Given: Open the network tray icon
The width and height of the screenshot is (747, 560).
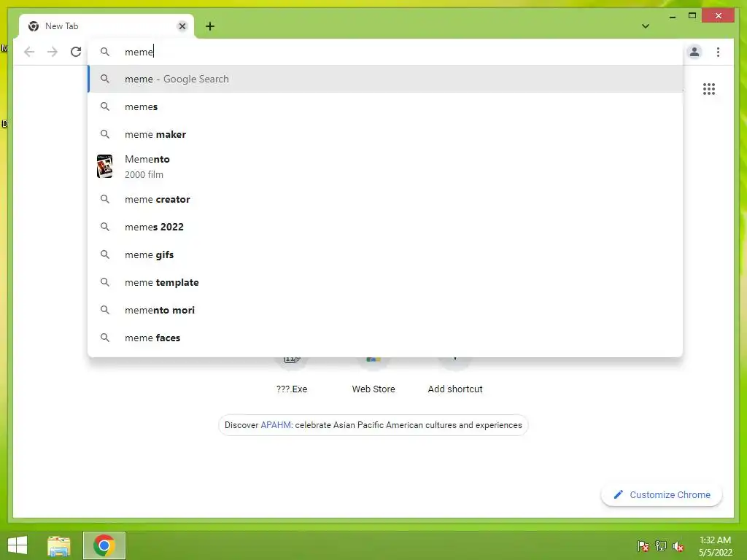Looking at the screenshot, I should (x=660, y=545).
